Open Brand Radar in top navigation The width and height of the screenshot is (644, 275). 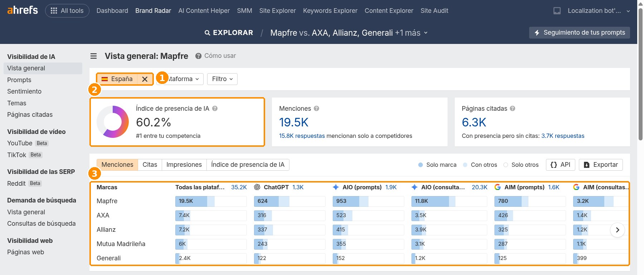point(153,11)
